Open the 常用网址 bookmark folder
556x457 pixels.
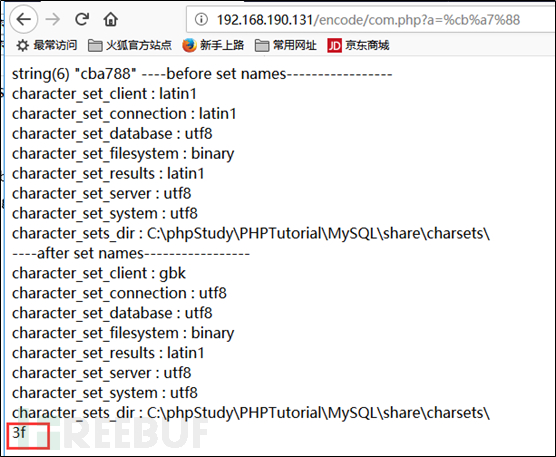pos(285,45)
